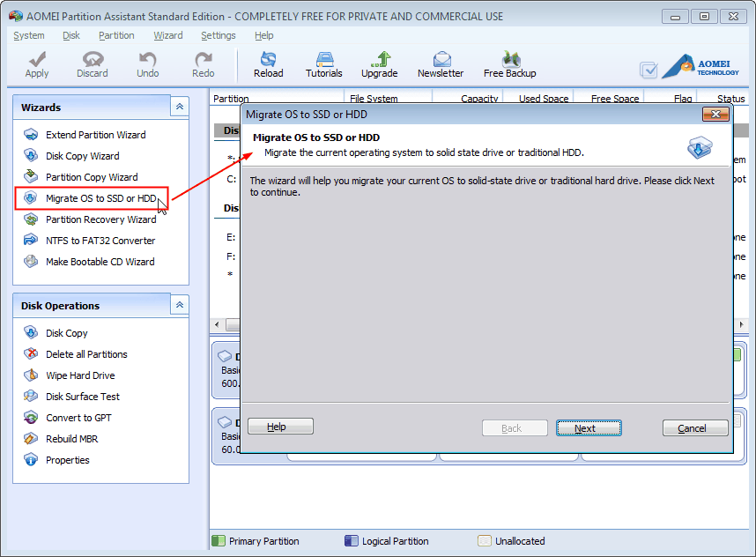The image size is (756, 557).
Task: Click the Unallocated legend swatch
Action: pos(485,541)
